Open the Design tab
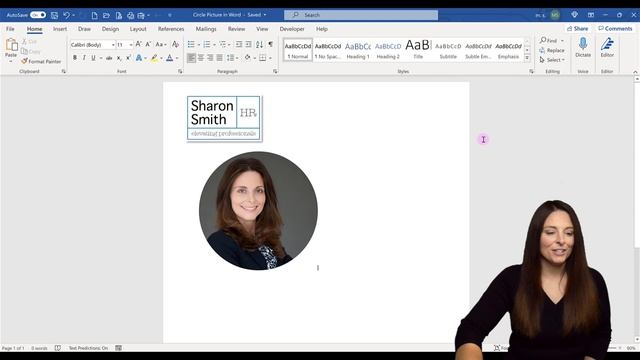 (x=110, y=29)
